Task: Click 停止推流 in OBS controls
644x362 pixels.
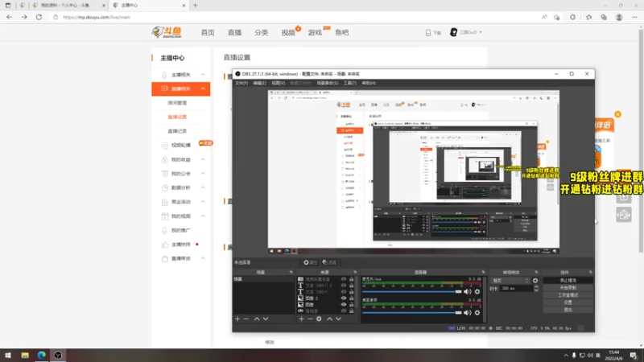Action: tap(568, 280)
